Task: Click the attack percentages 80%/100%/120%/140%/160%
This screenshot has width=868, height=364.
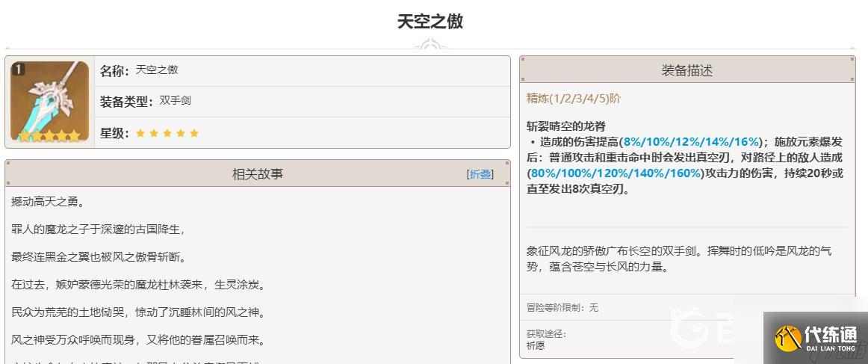Action: (x=617, y=173)
